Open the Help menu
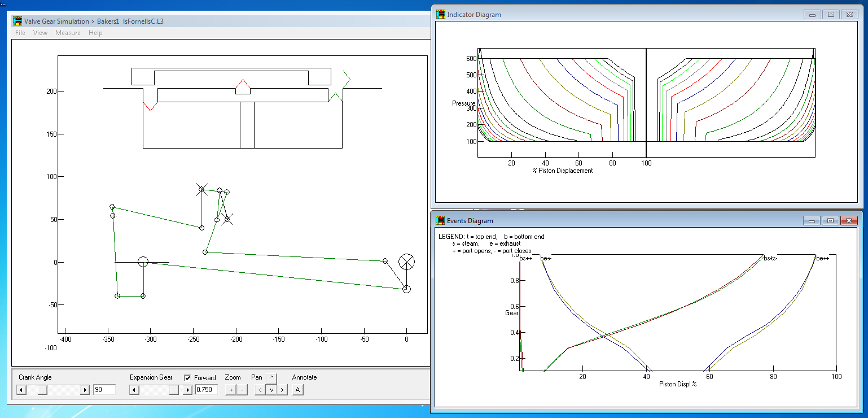The width and height of the screenshot is (868, 418). point(95,33)
